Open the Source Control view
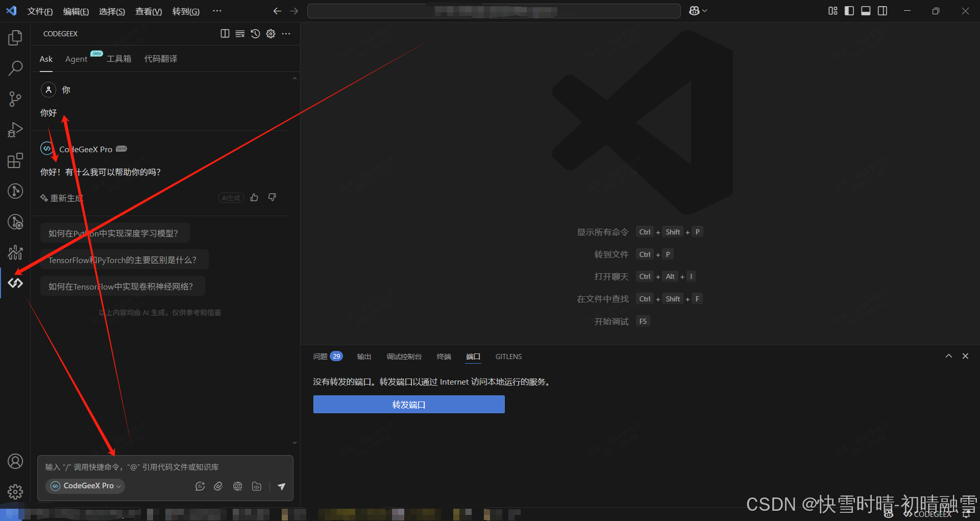 coord(15,99)
